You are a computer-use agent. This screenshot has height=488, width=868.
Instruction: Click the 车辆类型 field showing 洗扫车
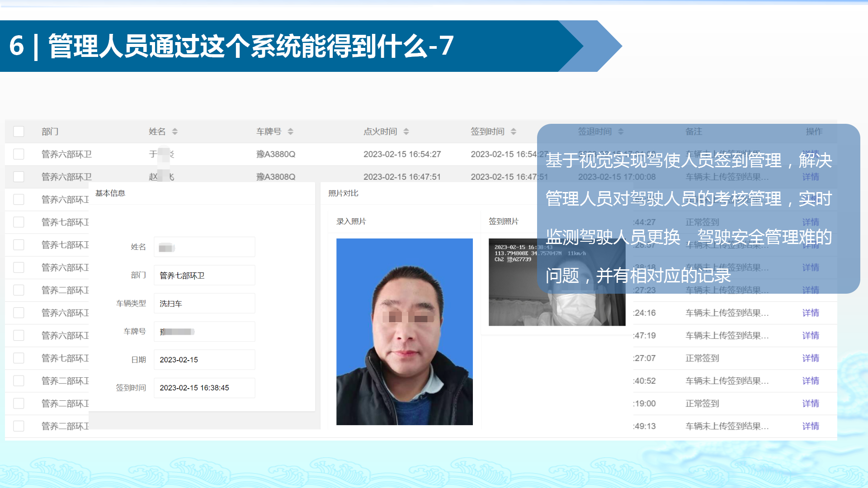click(x=204, y=303)
